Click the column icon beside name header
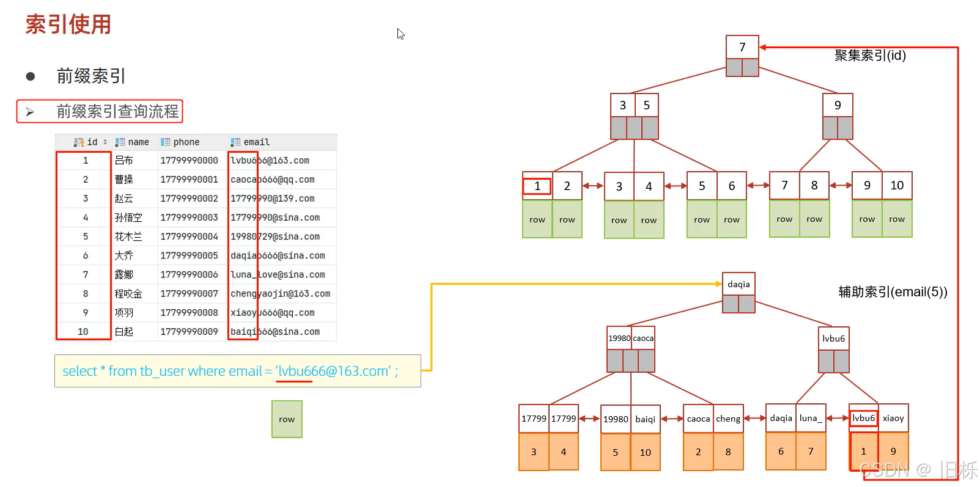 coord(120,142)
